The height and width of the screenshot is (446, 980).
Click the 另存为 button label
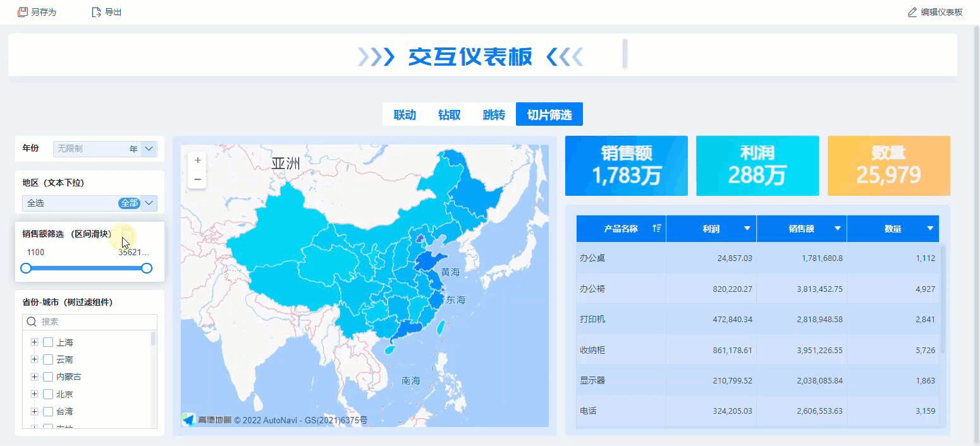(x=44, y=12)
